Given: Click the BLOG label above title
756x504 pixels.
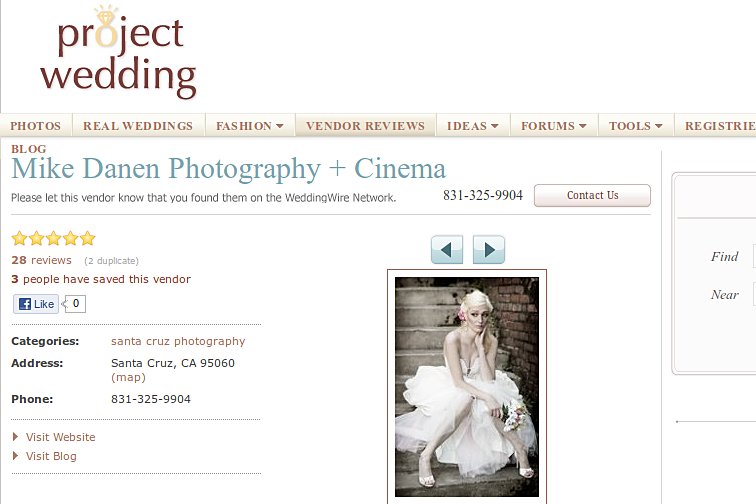Looking at the screenshot, I should point(29,149).
